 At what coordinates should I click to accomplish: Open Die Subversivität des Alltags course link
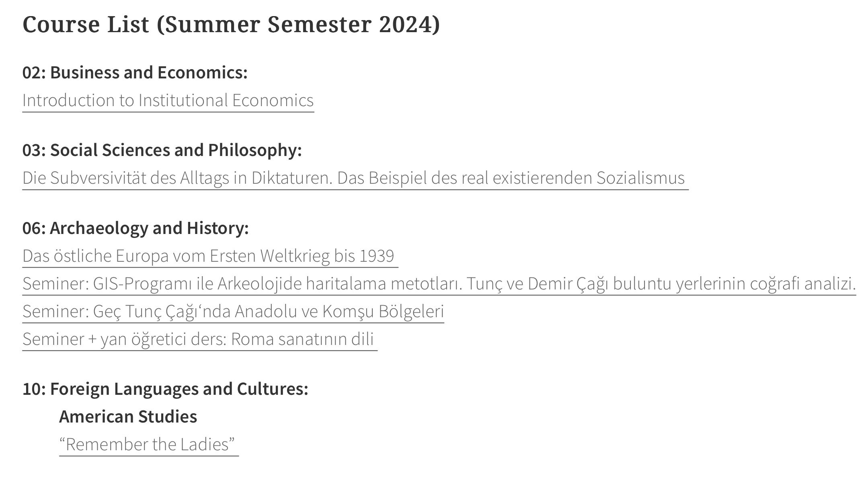click(x=355, y=178)
